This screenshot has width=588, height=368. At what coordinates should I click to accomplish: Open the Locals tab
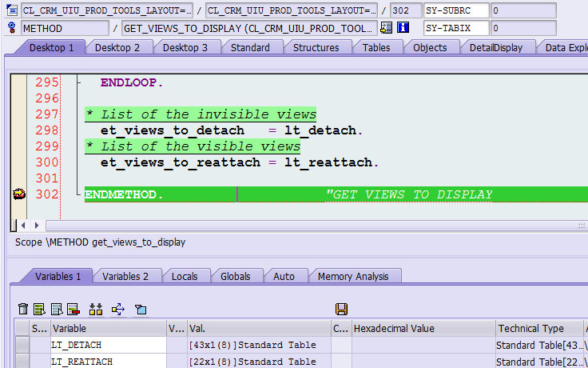[x=185, y=276]
